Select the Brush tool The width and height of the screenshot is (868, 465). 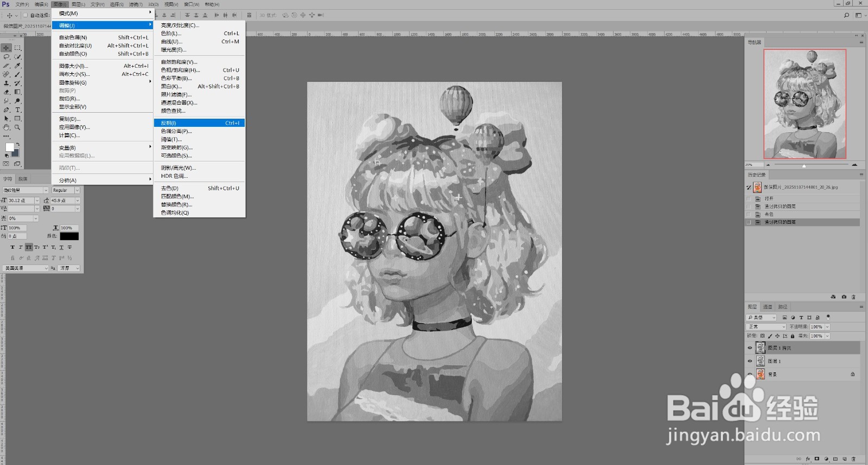click(17, 74)
